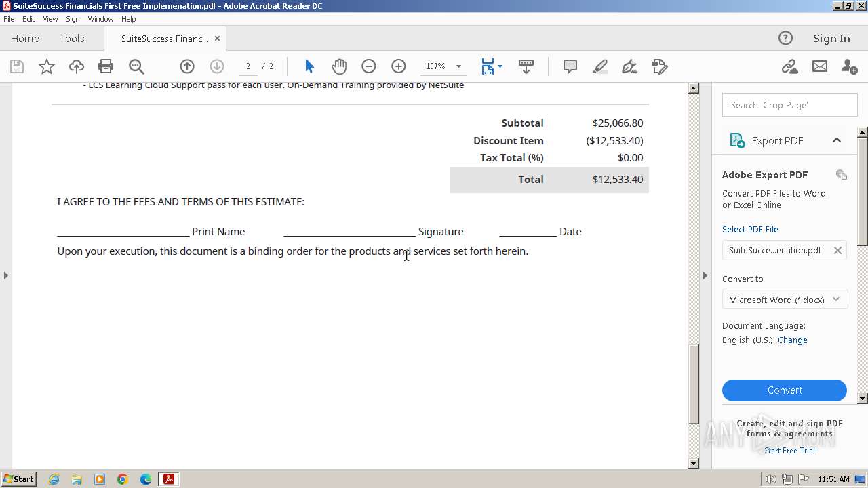Add a comment note icon
This screenshot has height=488, width=868.
tap(570, 66)
